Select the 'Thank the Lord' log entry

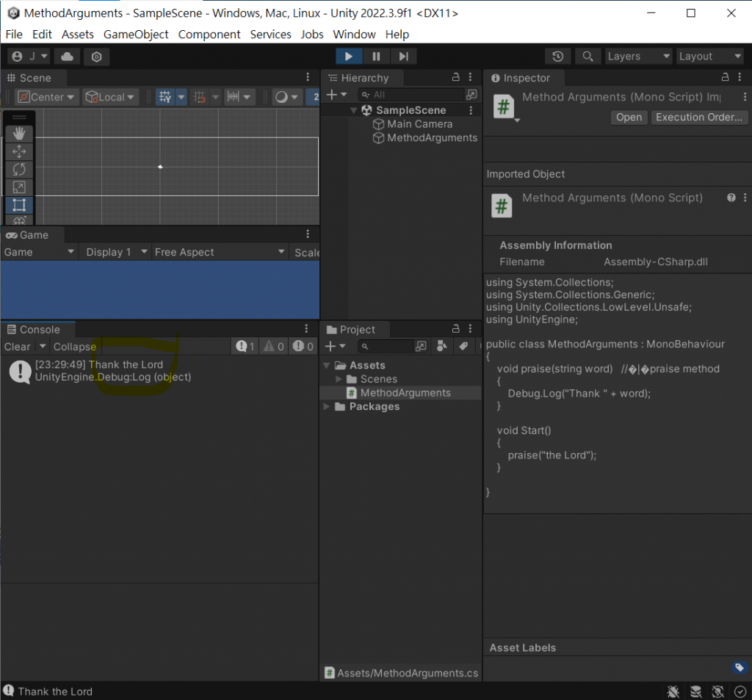pyautogui.click(x=159, y=371)
